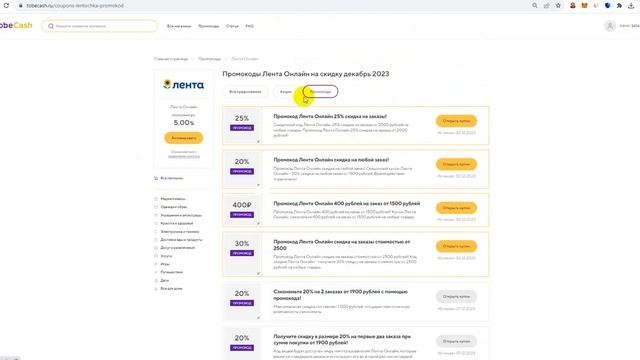Screen dimensions: 640x360
Task: Click the browser reload icon
Action: pos(6,5)
